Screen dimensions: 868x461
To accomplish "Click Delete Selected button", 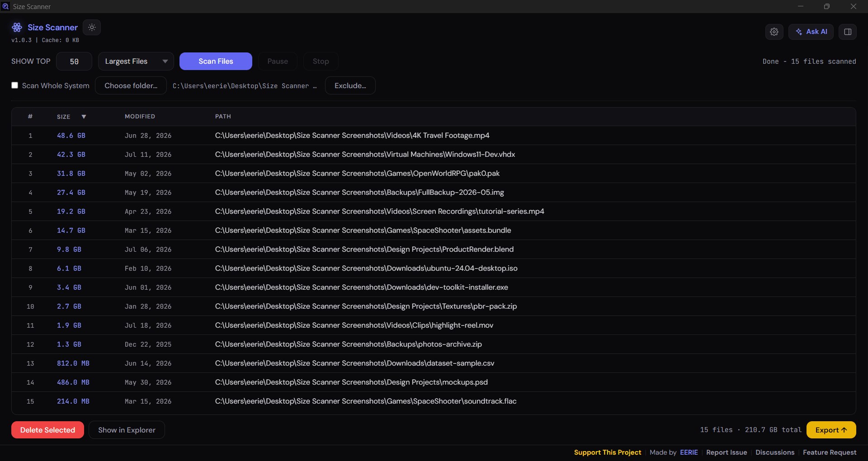I will pos(47,430).
